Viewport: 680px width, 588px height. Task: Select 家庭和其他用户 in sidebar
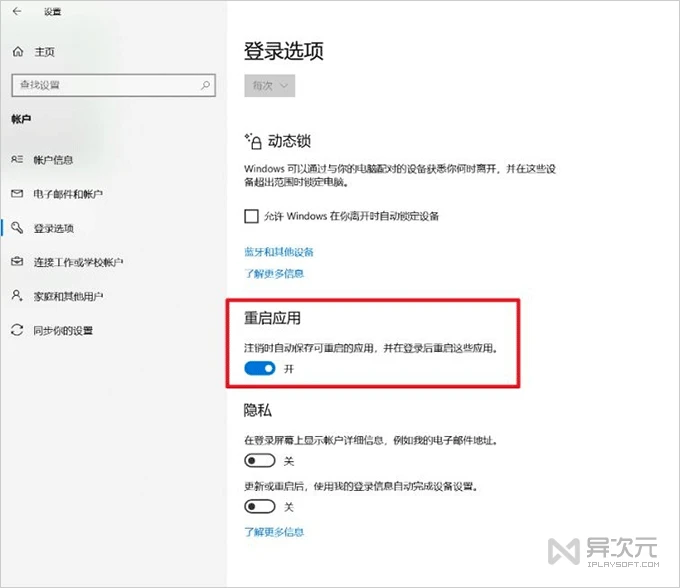pyautogui.click(x=68, y=296)
